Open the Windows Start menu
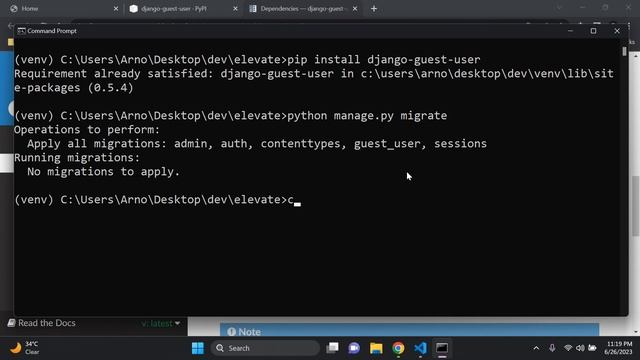The height and width of the screenshot is (360, 640). [x=198, y=348]
